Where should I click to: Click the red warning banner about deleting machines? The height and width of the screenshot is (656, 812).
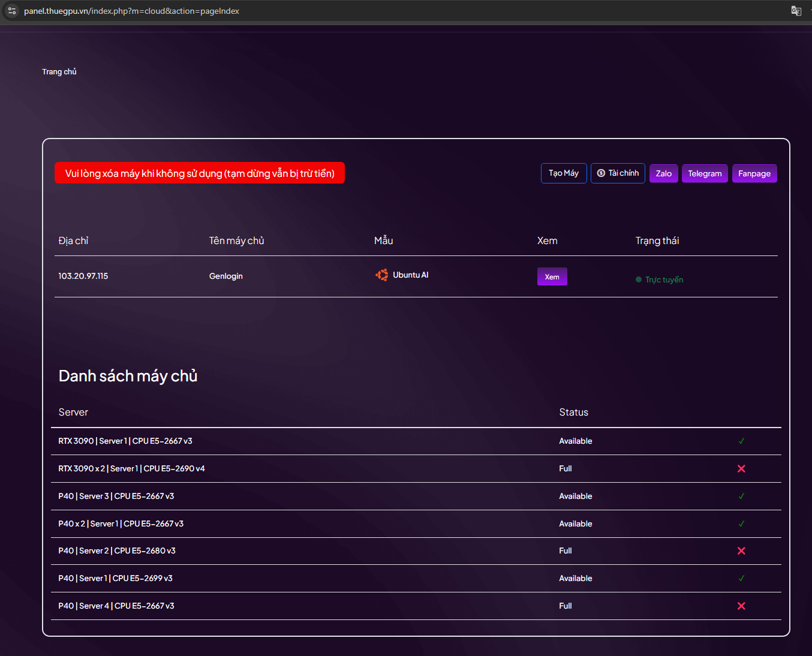pos(200,173)
